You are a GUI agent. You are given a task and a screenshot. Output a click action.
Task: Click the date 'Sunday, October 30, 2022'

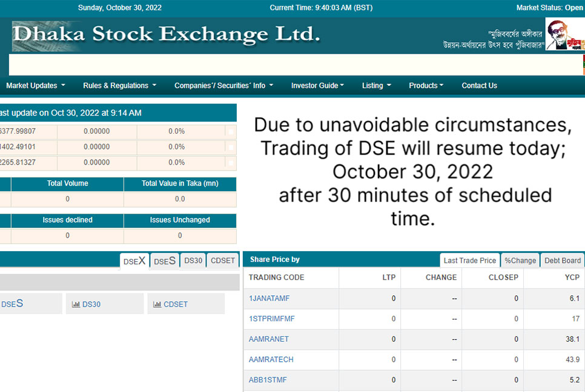click(120, 8)
